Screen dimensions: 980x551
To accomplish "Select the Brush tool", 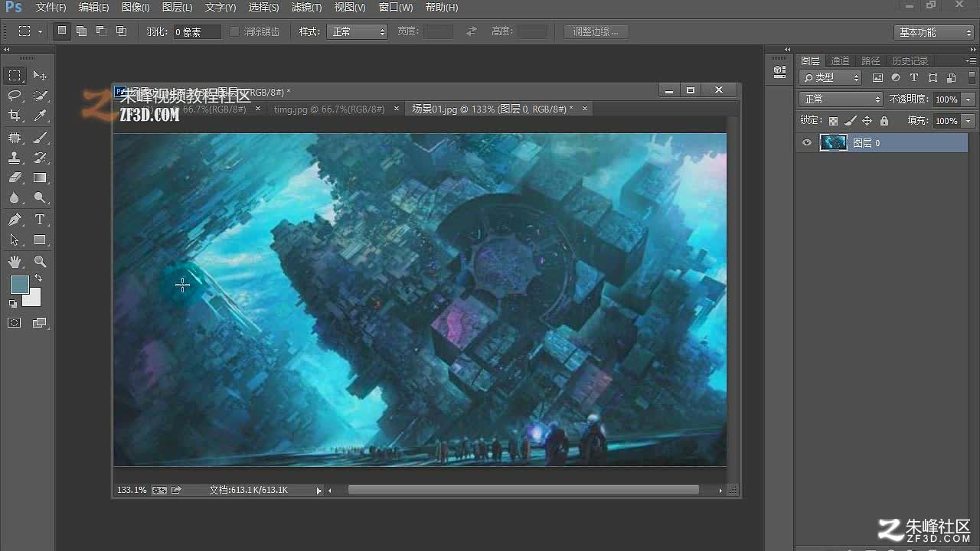I will coord(40,138).
